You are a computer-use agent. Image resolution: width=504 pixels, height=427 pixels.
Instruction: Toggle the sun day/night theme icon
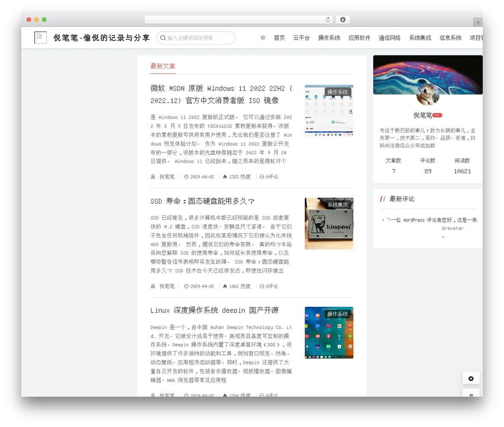pos(263,38)
